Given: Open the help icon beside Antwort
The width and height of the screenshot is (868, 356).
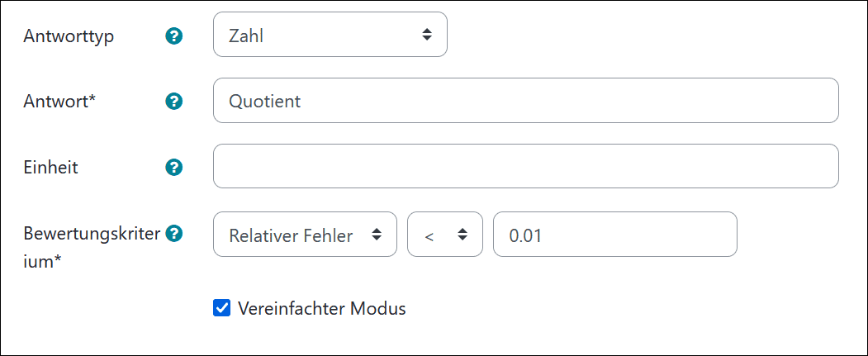Looking at the screenshot, I should point(173,102).
